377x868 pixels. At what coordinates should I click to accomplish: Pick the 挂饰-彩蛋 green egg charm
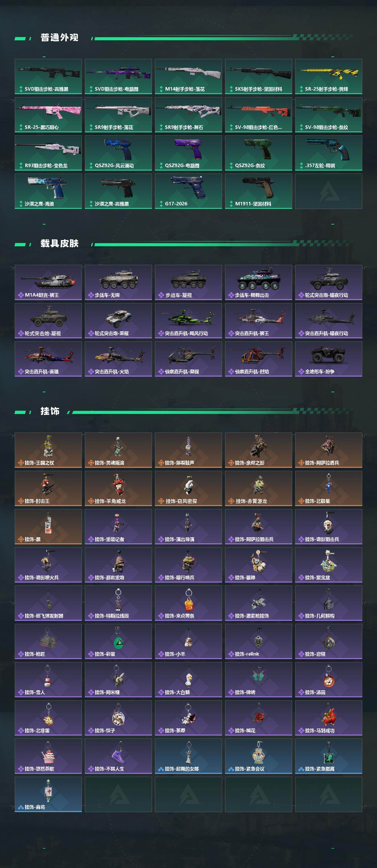pos(118,641)
